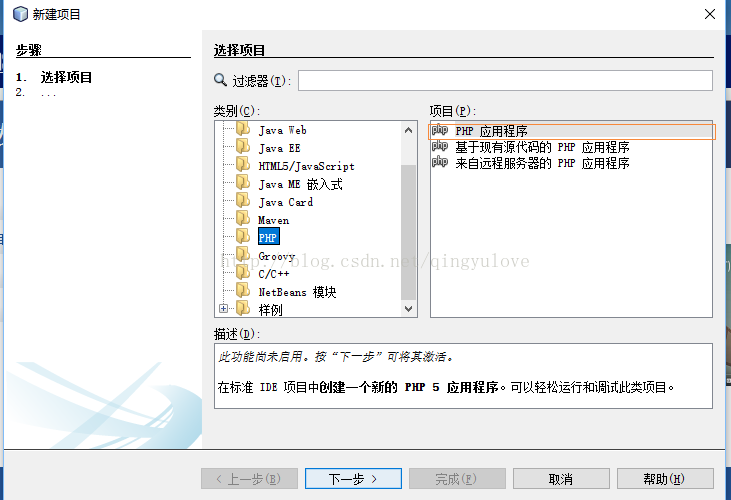The height and width of the screenshot is (500, 731).
Task: Click the PHP category folder icon
Action: [243, 236]
